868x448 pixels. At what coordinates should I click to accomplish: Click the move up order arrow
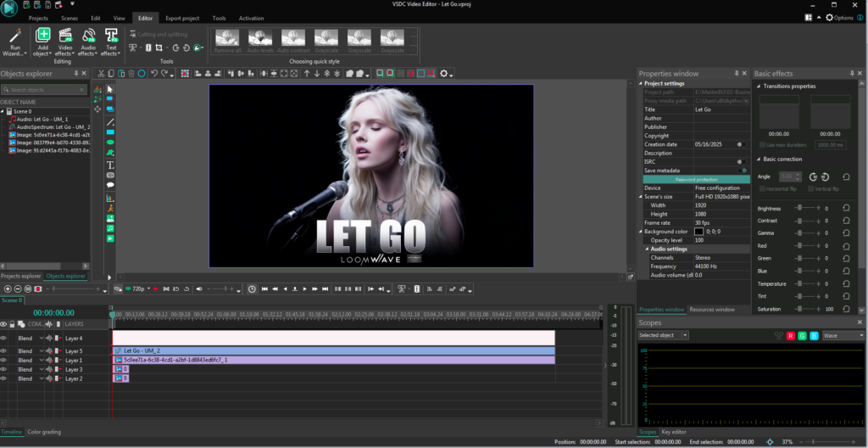click(307, 73)
